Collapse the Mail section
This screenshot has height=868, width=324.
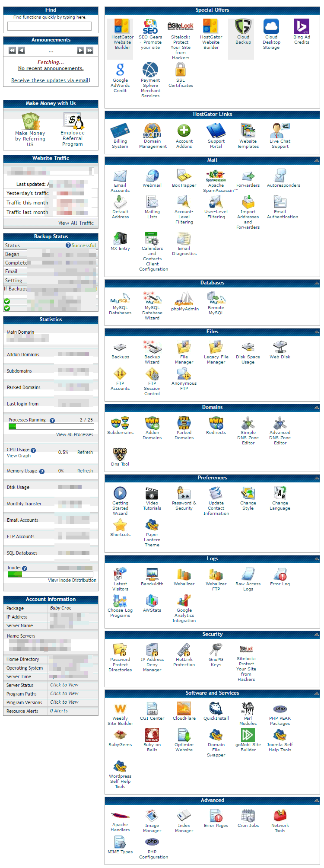(x=317, y=160)
